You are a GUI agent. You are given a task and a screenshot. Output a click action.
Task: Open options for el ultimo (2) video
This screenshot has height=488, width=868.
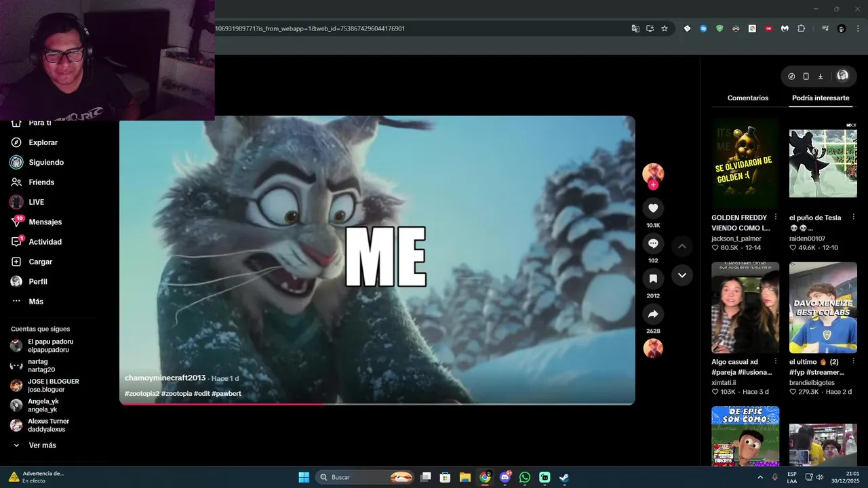[x=853, y=362]
